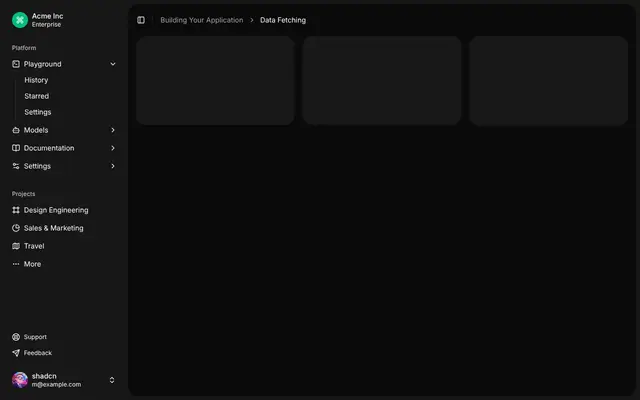
Task: Select Starred under Playground
Action: pos(36,96)
